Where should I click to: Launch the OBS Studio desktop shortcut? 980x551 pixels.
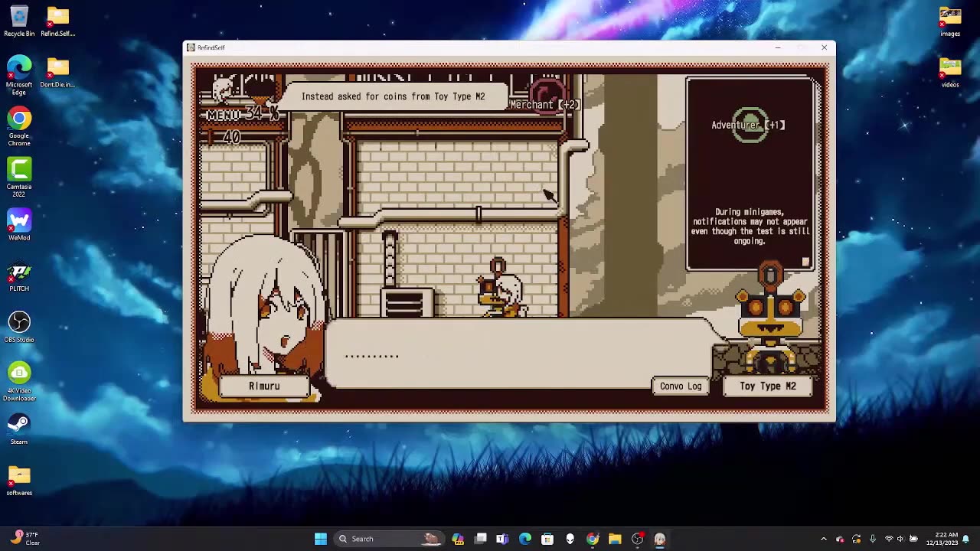pyautogui.click(x=19, y=328)
